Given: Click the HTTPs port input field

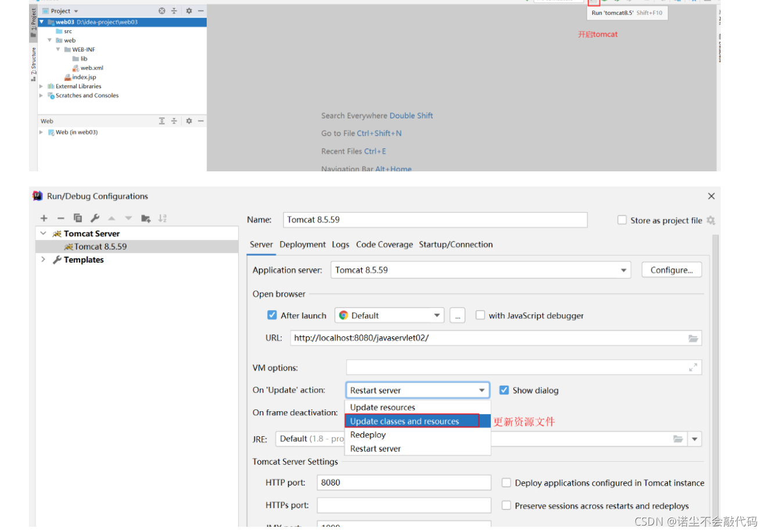Looking at the screenshot, I should (404, 505).
